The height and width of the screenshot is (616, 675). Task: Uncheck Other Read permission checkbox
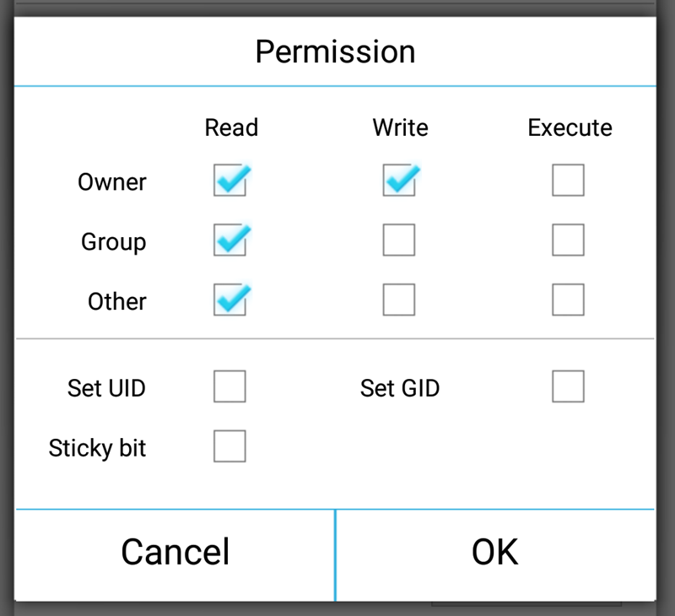point(229,300)
